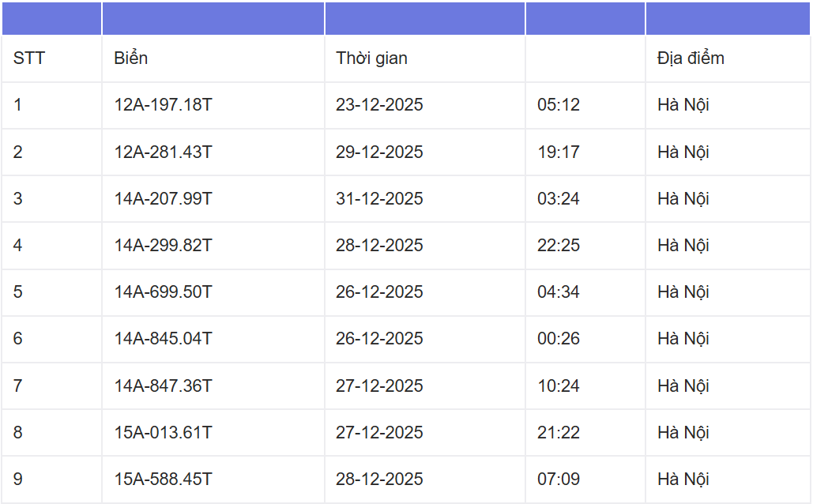Click the date 23-12-2025
Image resolution: width=813 pixels, height=504 pixels.
pyautogui.click(x=379, y=105)
